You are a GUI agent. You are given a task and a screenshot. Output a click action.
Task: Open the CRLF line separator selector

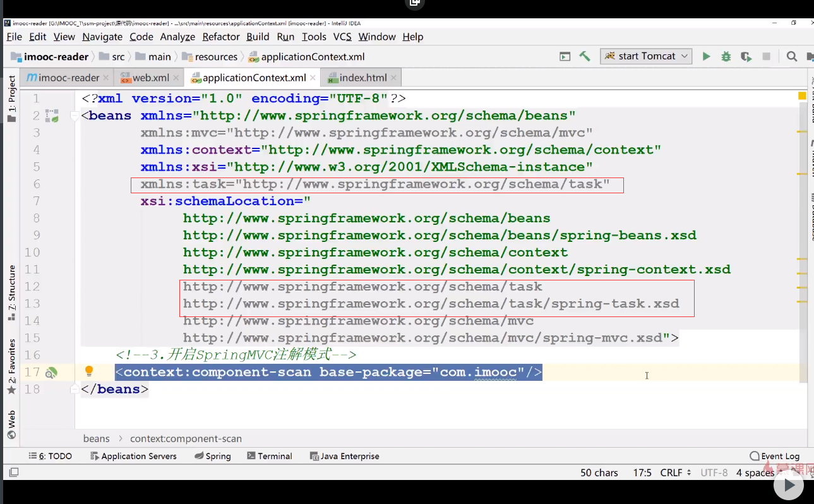[x=676, y=472]
